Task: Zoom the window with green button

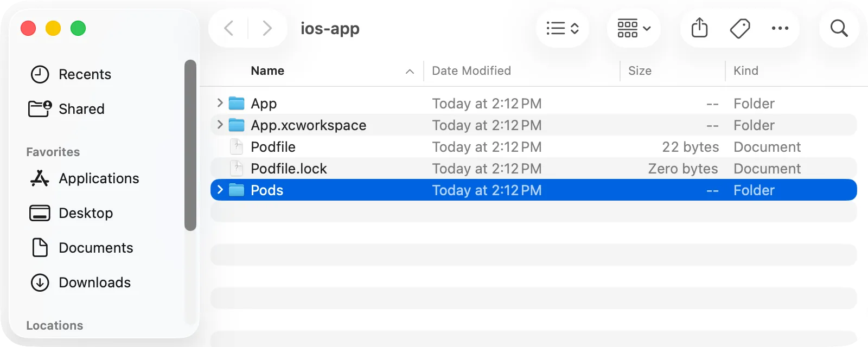Action: coord(78,28)
